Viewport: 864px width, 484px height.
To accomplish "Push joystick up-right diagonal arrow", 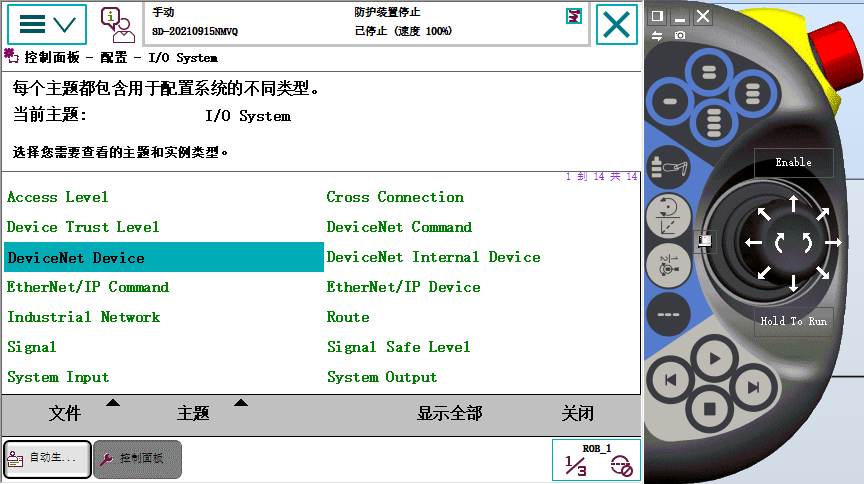I will pyautogui.click(x=823, y=214).
